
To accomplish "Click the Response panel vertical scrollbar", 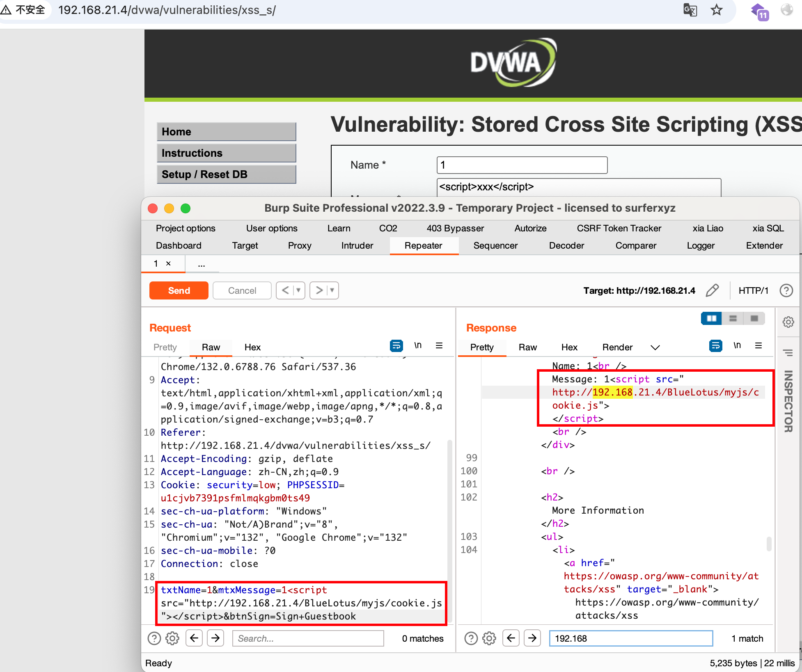I will [769, 544].
